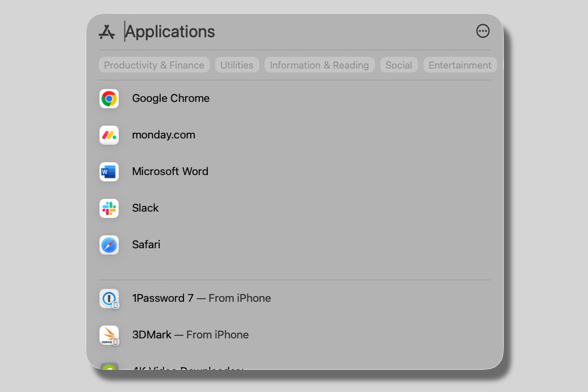Open Microsoft Word via its icon
Screen dimensions: 588x392
109,172
